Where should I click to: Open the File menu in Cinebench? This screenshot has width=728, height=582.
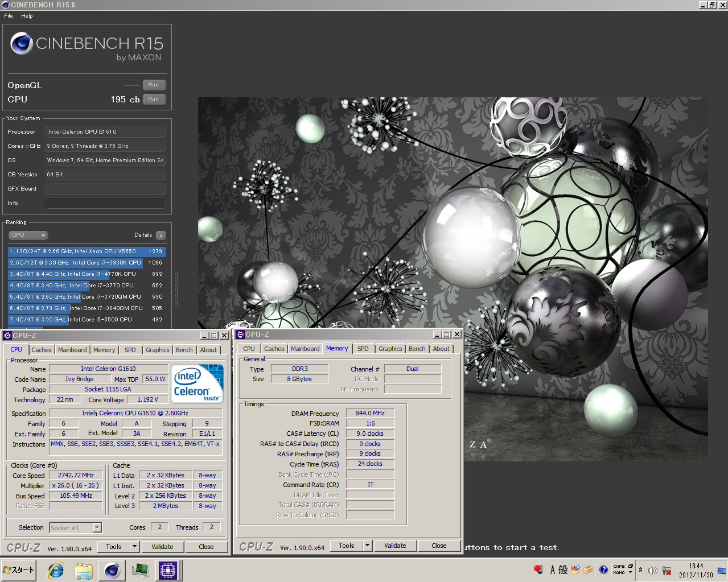coord(9,16)
